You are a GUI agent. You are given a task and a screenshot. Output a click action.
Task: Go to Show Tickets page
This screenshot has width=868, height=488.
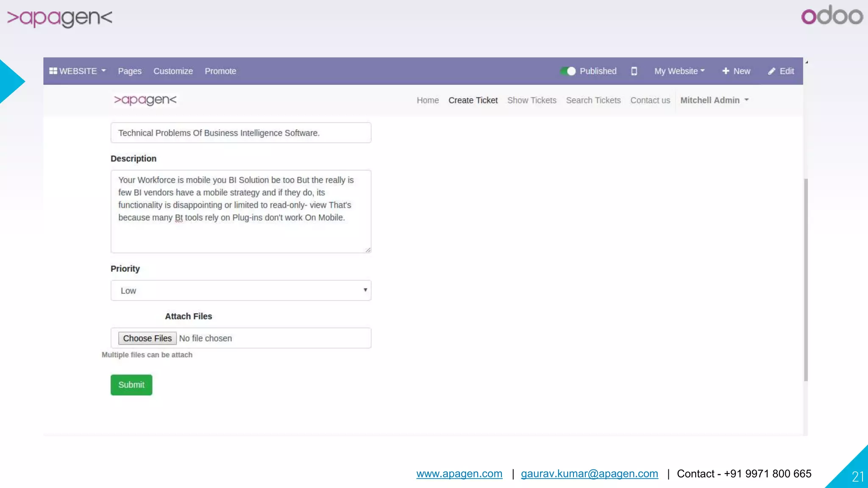(531, 100)
